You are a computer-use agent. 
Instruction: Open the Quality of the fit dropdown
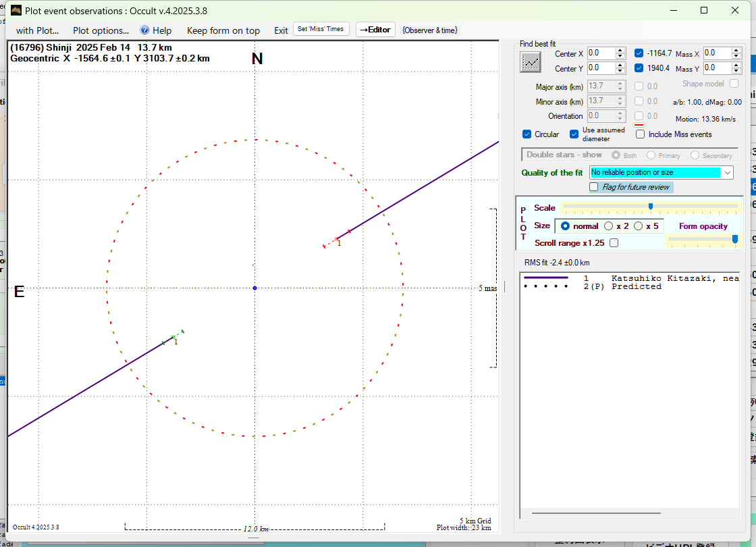point(727,173)
